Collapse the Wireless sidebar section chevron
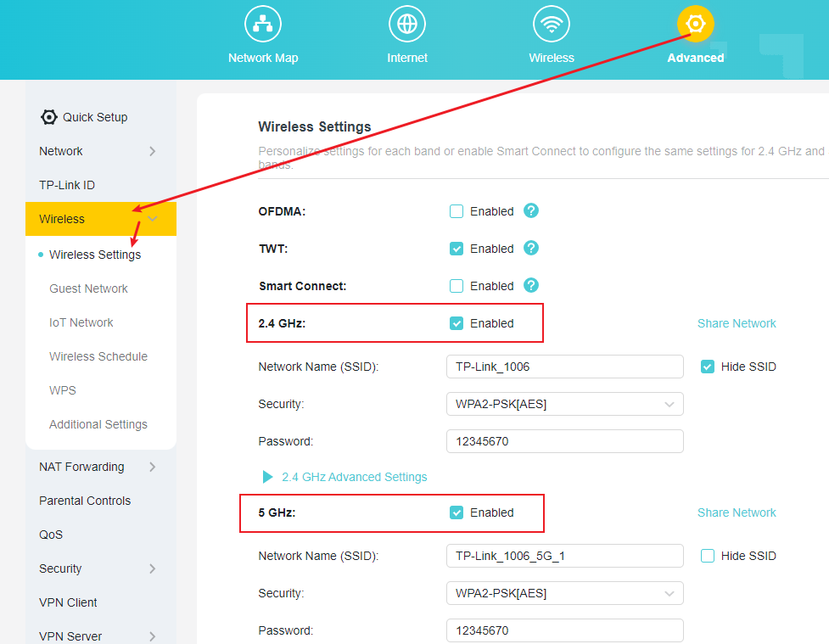This screenshot has width=829, height=644. pos(152,219)
